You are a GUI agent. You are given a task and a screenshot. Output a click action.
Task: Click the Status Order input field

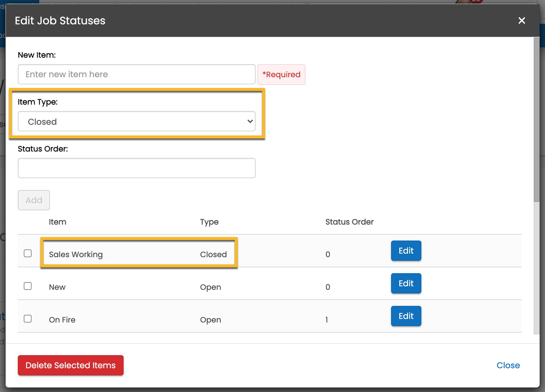click(x=137, y=168)
